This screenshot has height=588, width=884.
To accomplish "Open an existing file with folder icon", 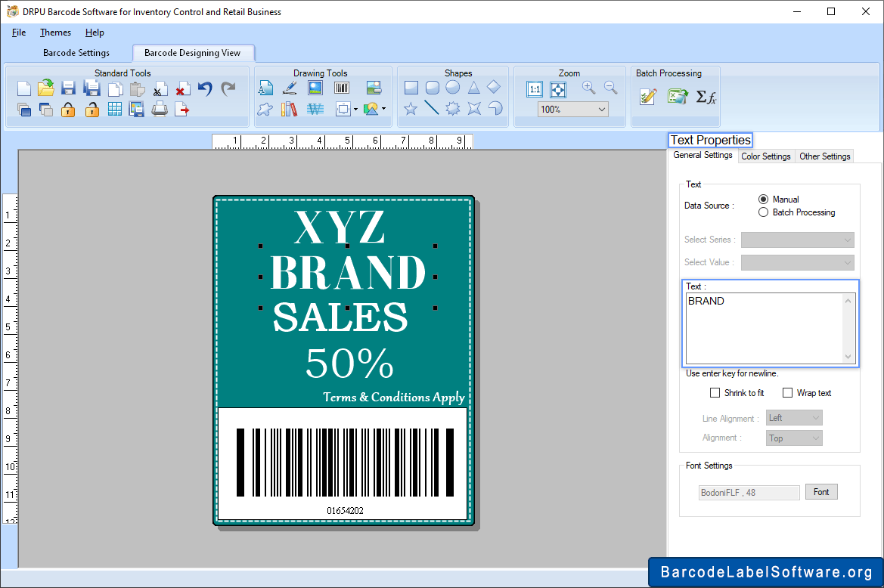I will [x=45, y=88].
